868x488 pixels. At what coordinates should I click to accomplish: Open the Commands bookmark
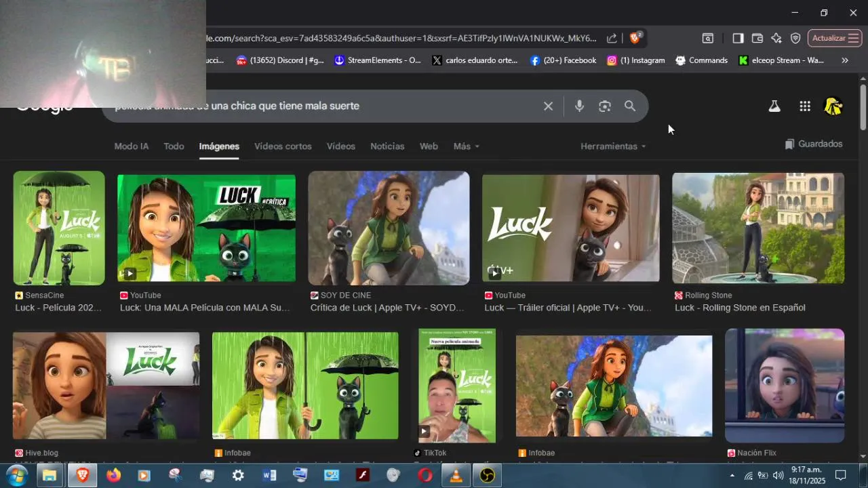(702, 60)
